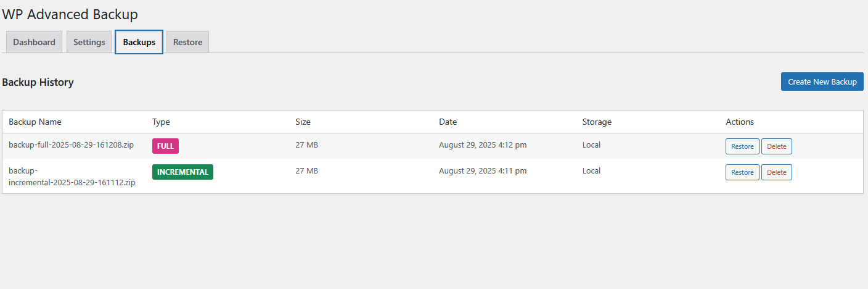The image size is (868, 289).
Task: Restore the full backup from 4:12 pm
Action: point(742,146)
